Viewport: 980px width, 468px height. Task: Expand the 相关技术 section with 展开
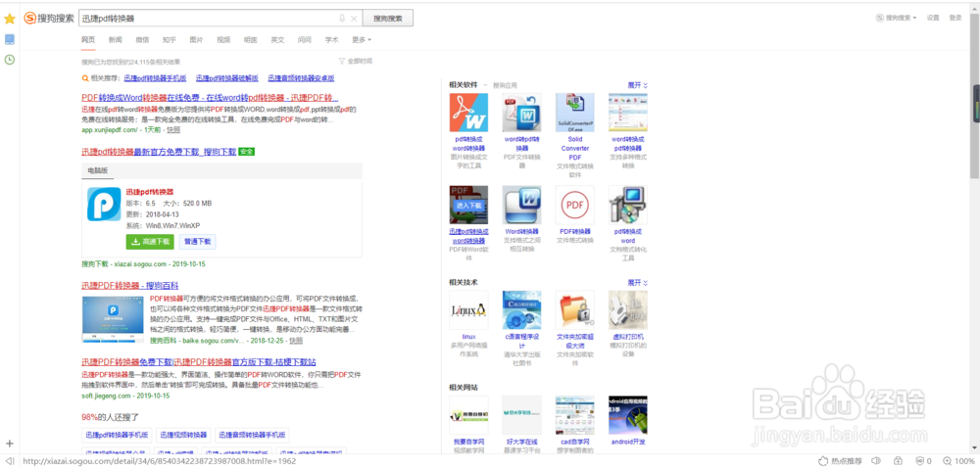tap(638, 283)
